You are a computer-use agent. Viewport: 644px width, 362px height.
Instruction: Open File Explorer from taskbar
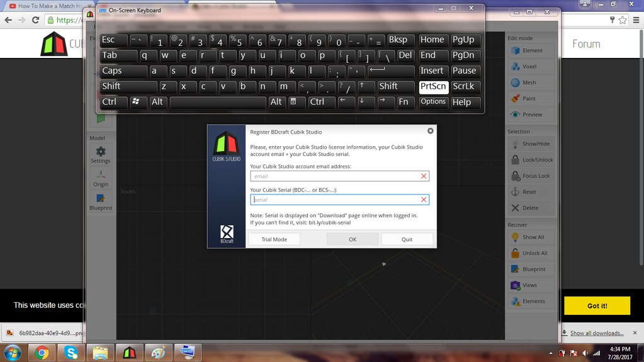coord(100,353)
